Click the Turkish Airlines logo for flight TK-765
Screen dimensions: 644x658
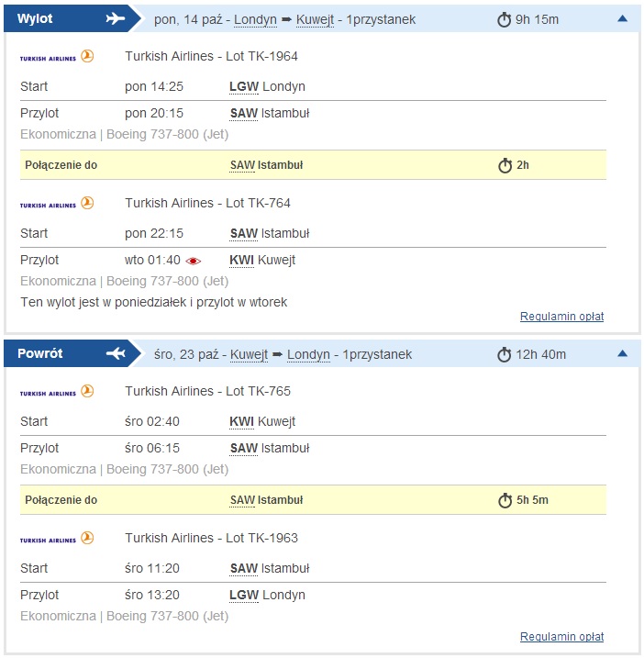[57, 392]
